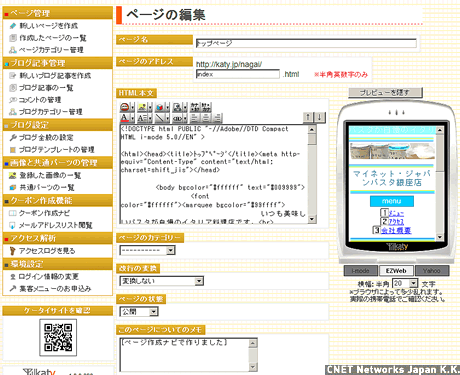Screen dimensions: 460x375
Task: Click the insert image icon in HTML toolbar
Action: (142, 107)
